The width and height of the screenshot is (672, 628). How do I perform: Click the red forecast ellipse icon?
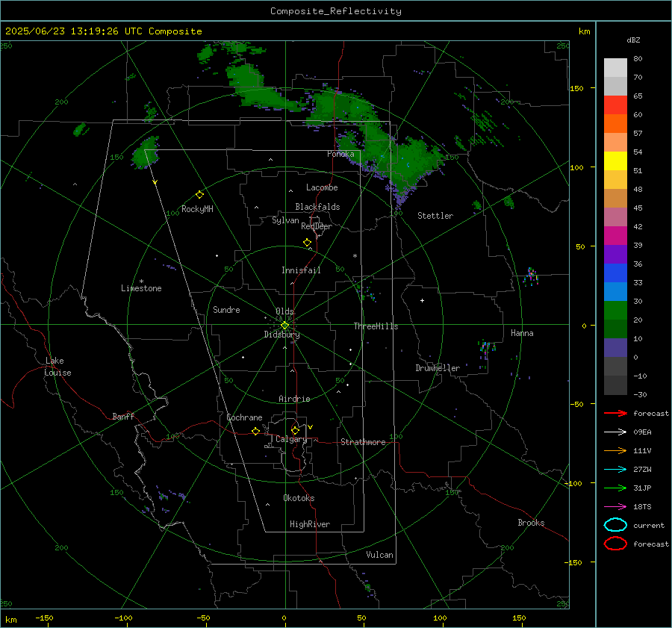tap(615, 544)
